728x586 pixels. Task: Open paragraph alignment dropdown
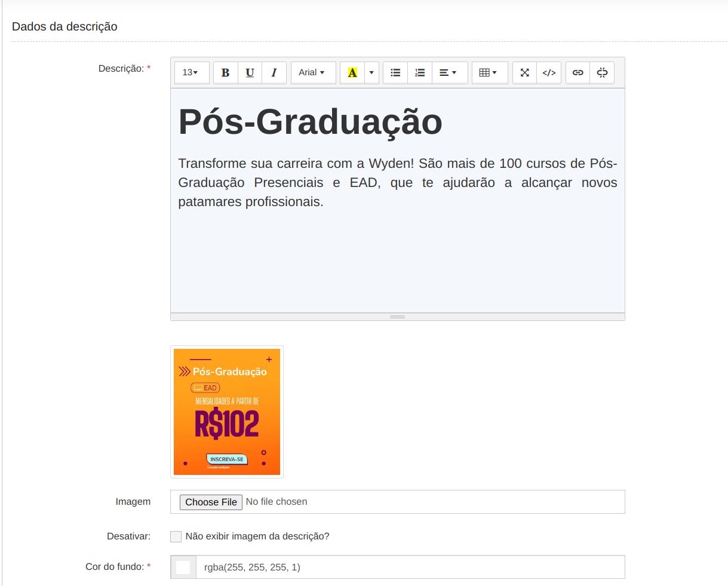click(450, 72)
